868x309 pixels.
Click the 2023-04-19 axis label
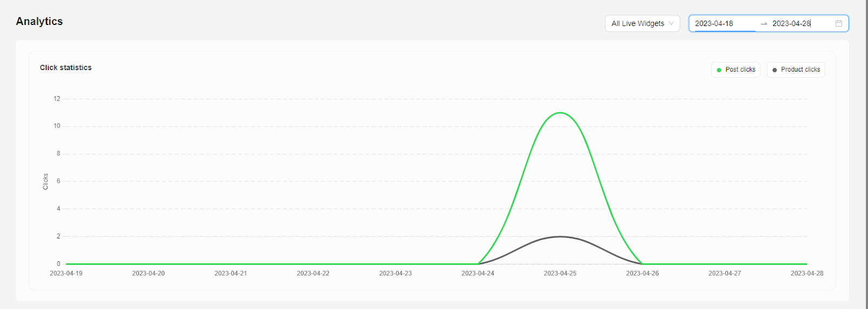(x=66, y=273)
